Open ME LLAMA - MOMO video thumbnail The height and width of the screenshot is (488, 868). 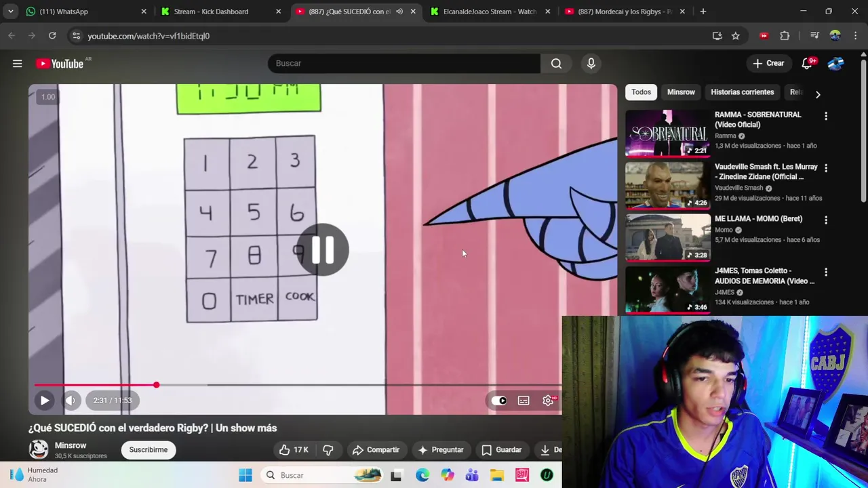(668, 237)
